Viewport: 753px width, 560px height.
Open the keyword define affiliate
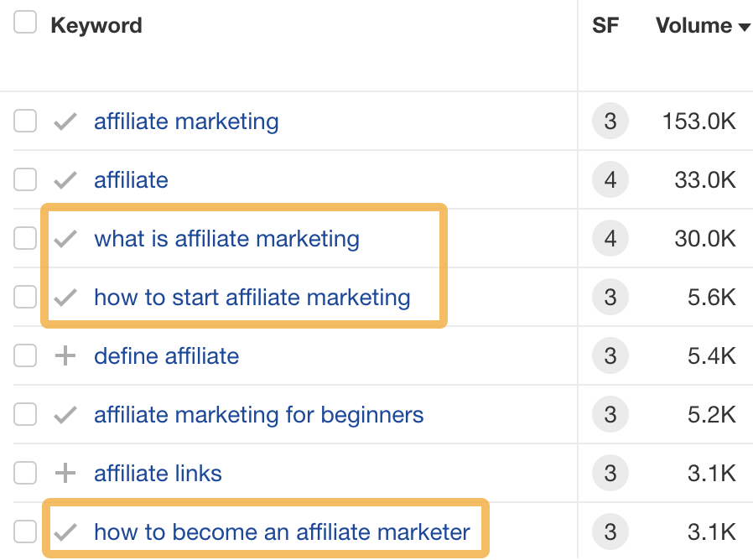coord(166,355)
